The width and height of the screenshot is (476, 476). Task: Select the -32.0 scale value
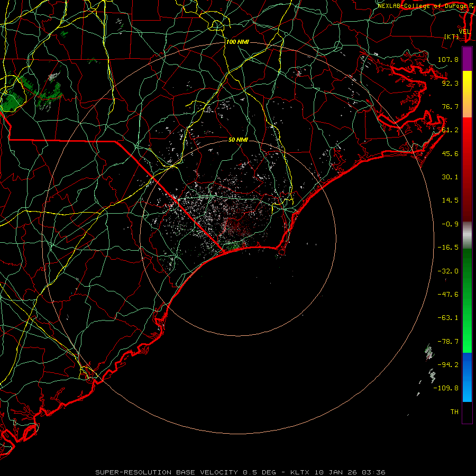tap(448, 271)
